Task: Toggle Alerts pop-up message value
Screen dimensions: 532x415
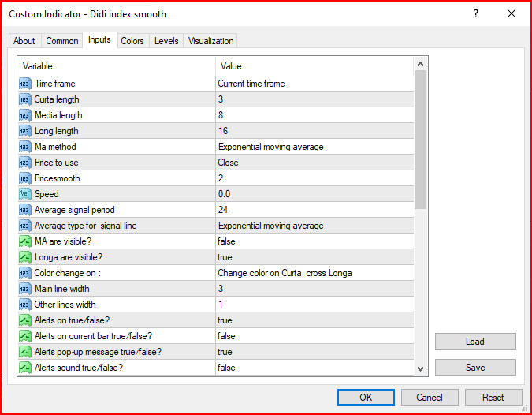Action: coord(314,352)
